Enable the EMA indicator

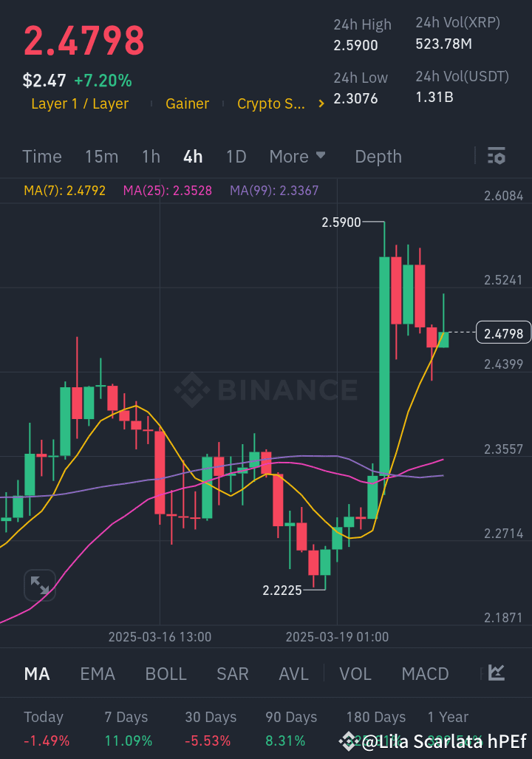point(98,673)
